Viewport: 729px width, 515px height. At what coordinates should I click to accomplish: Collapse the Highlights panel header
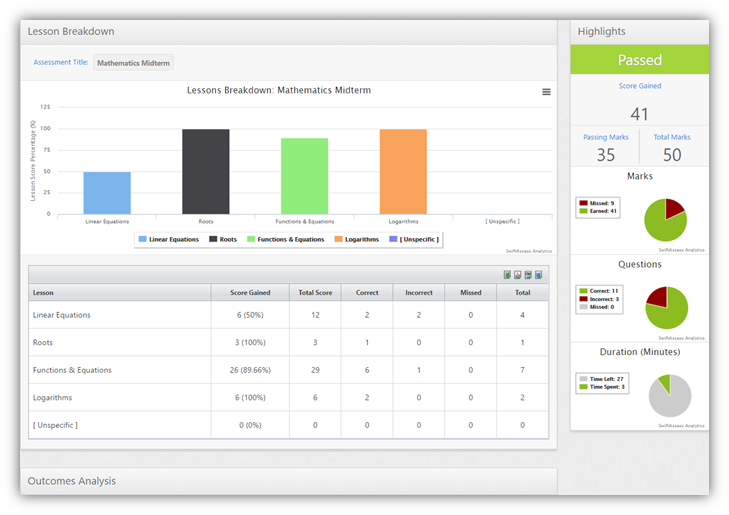click(x=602, y=32)
